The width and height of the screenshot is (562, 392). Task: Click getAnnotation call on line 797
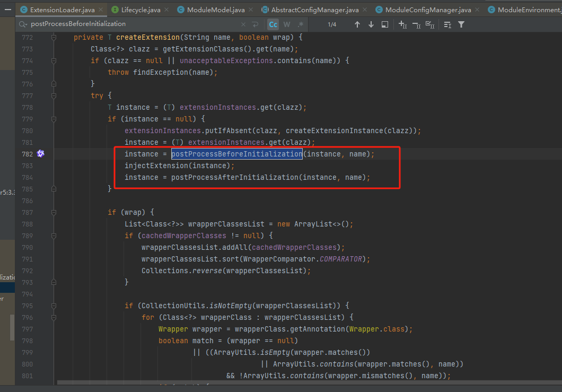(x=317, y=329)
